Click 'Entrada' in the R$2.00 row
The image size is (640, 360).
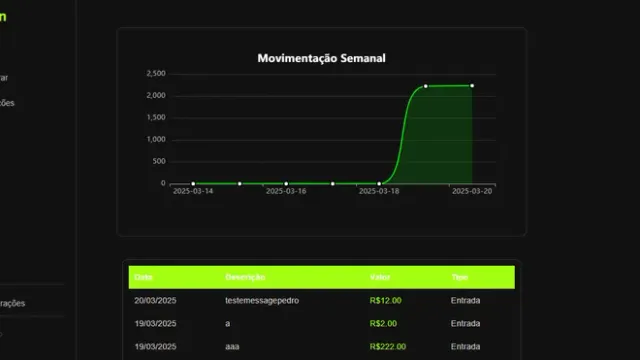pos(465,324)
